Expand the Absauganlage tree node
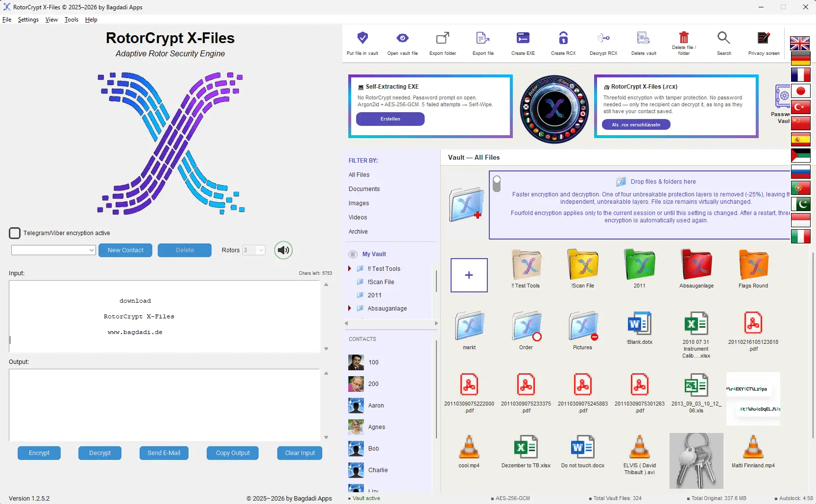The image size is (816, 504). [350, 308]
